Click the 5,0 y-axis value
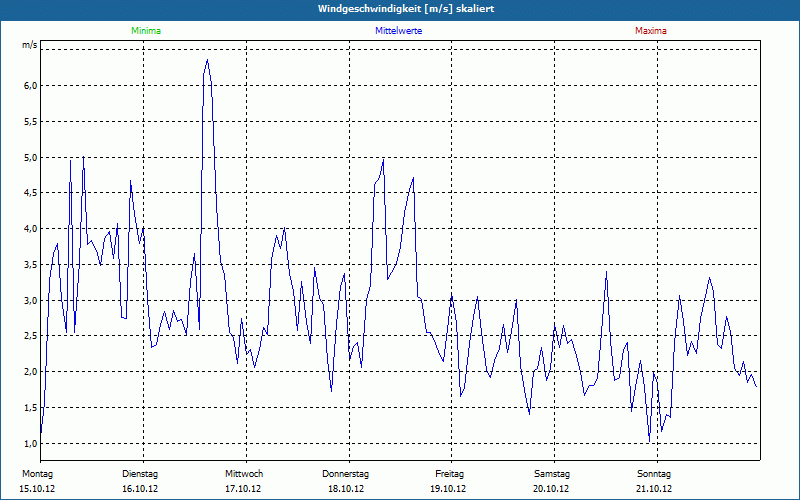The height and width of the screenshot is (500, 800). (x=31, y=157)
